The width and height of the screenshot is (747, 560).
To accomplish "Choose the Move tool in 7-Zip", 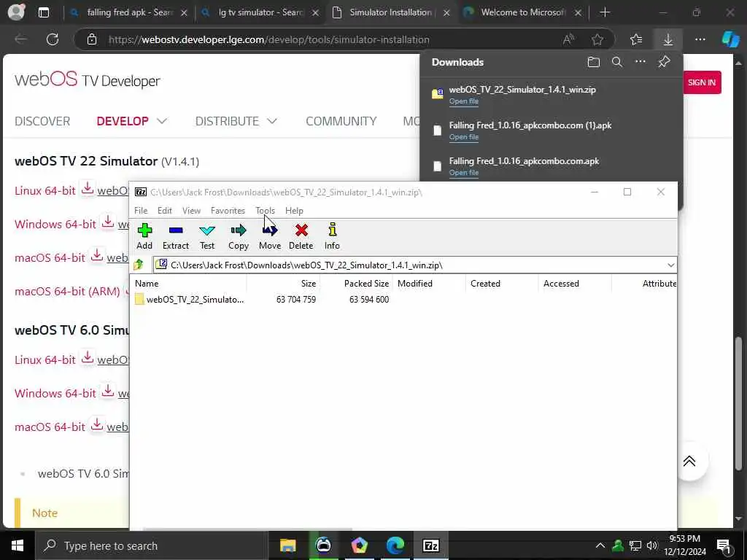I will 270,236.
